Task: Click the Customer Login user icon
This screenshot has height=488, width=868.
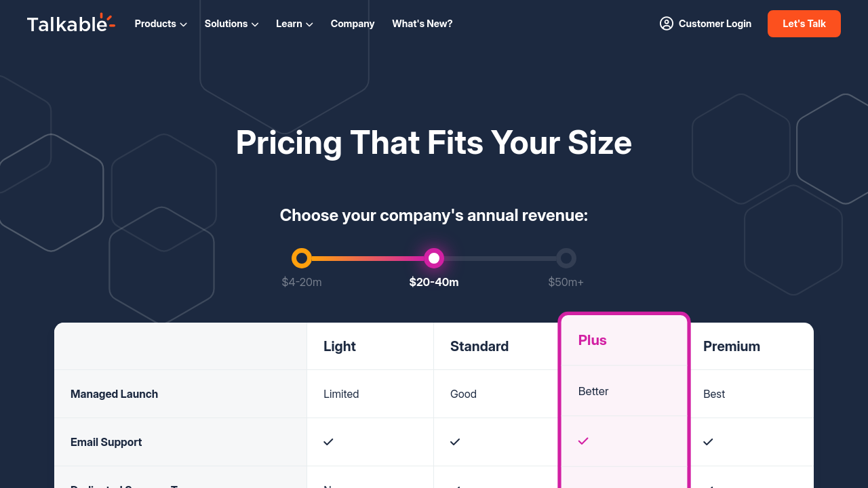Action: pos(666,24)
